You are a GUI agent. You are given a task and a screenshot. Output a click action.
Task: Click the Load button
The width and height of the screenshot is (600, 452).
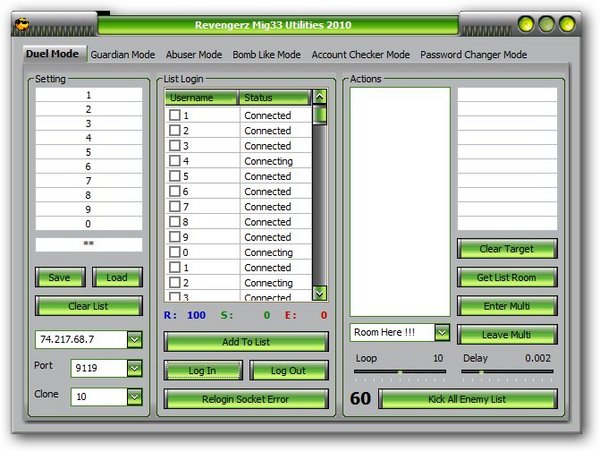point(117,277)
